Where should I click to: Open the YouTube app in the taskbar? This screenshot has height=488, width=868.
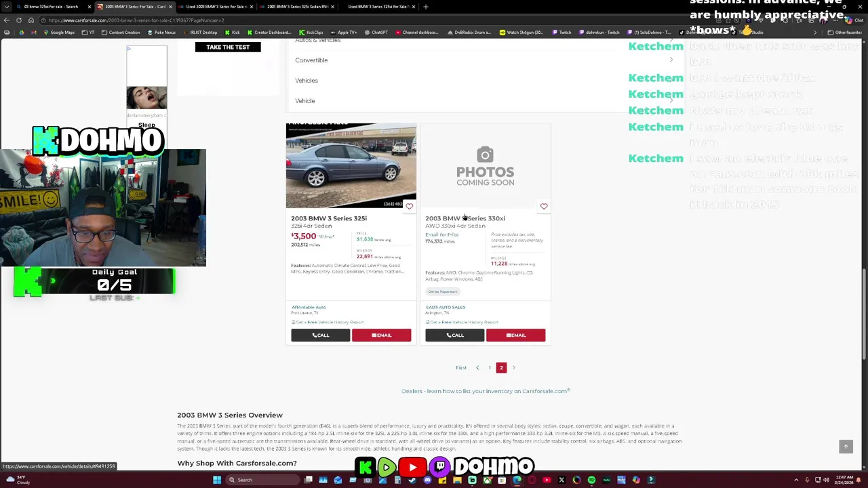click(x=547, y=480)
